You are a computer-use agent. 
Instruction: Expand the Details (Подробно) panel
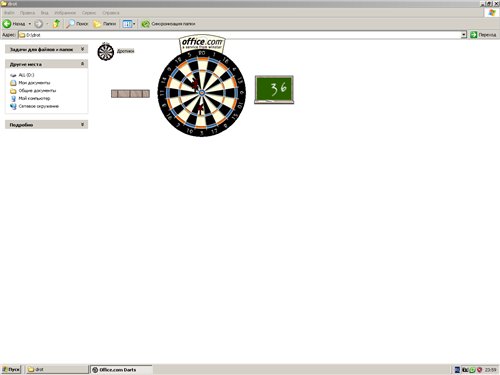coord(82,124)
